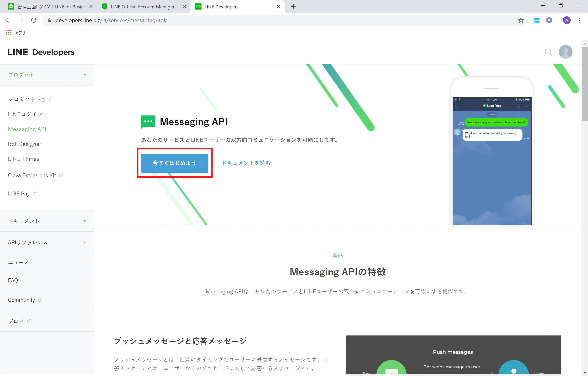The width and height of the screenshot is (588, 376).
Task: Open the Chrome three-dot menu
Action: (x=579, y=20)
